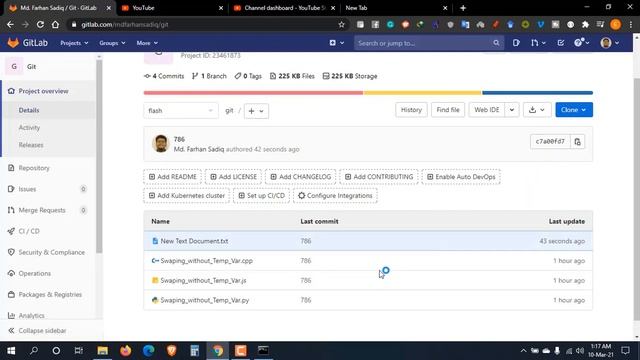The width and height of the screenshot is (640, 360).
Task: Select Project overview in sidebar
Action: (43, 91)
